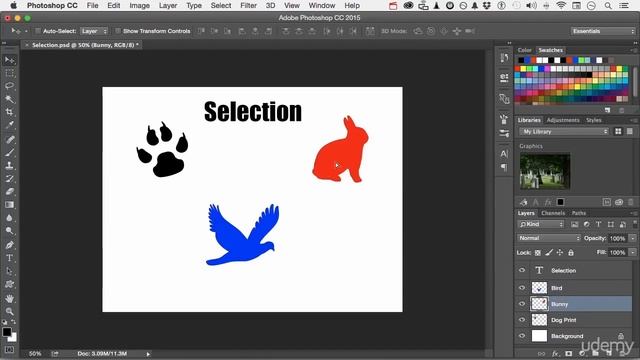Open the Layer menu
The width and height of the screenshot is (640, 360).
168,6
